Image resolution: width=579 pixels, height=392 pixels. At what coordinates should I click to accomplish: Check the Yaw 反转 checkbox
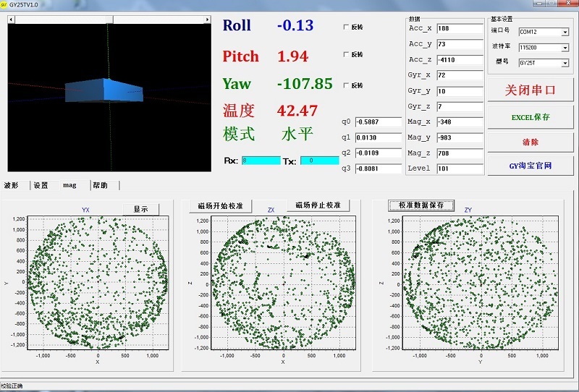coord(346,85)
